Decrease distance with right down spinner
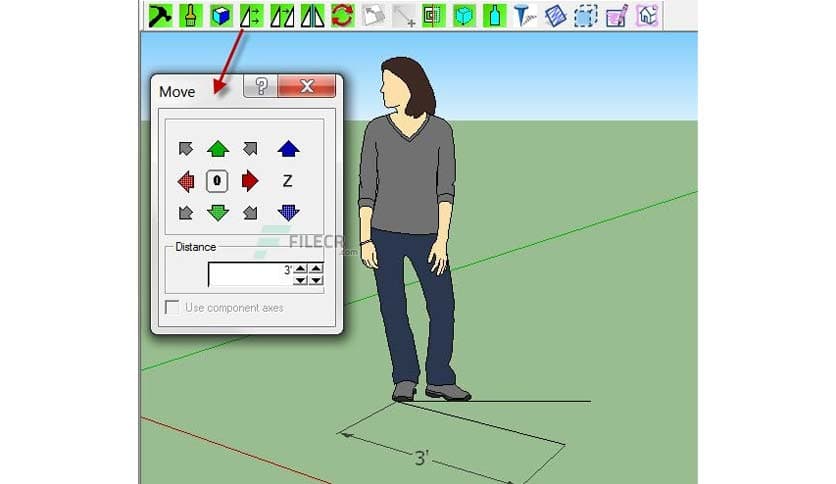The height and width of the screenshot is (484, 836). tap(316, 280)
